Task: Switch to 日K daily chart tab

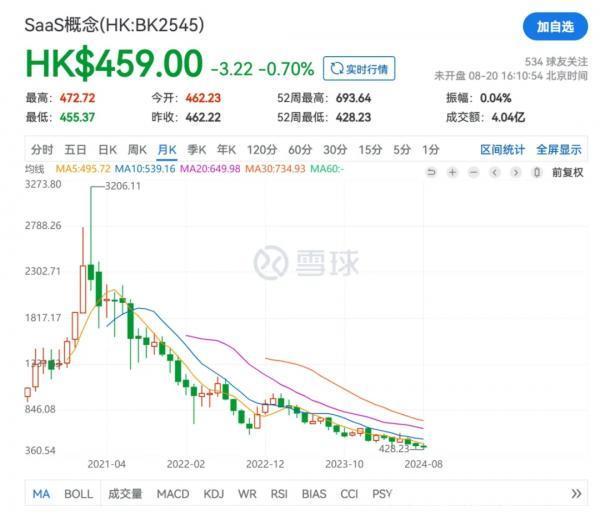Action: coord(108,150)
